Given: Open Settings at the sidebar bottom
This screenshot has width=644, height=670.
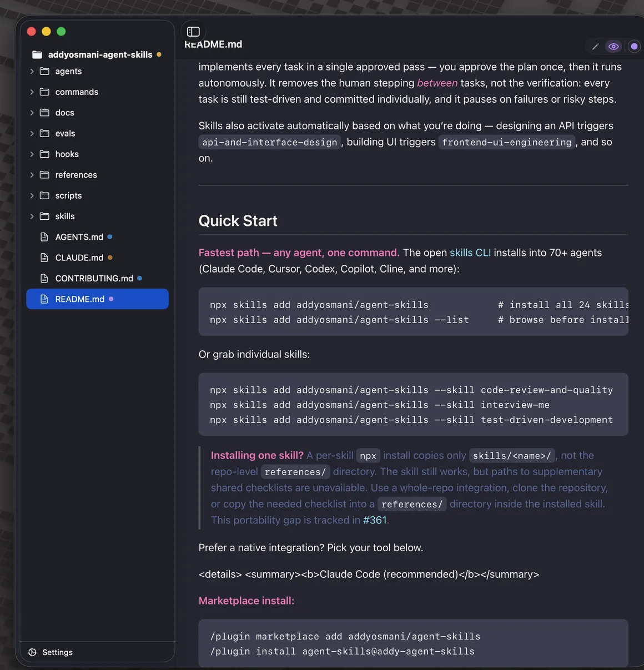Looking at the screenshot, I should pos(57,652).
